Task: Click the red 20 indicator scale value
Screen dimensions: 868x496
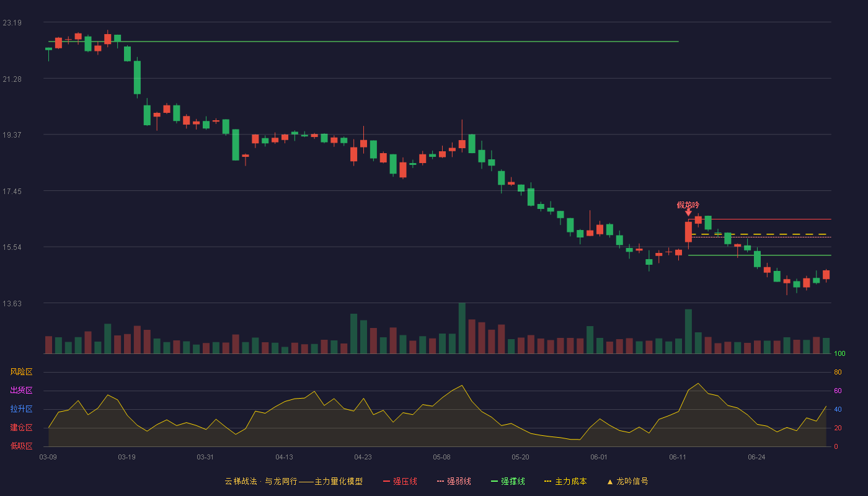Action: click(838, 428)
